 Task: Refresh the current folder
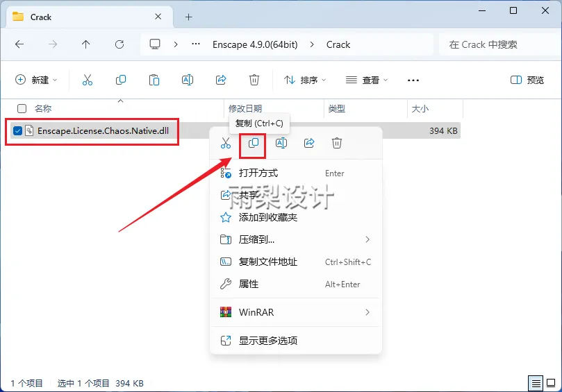[x=119, y=44]
